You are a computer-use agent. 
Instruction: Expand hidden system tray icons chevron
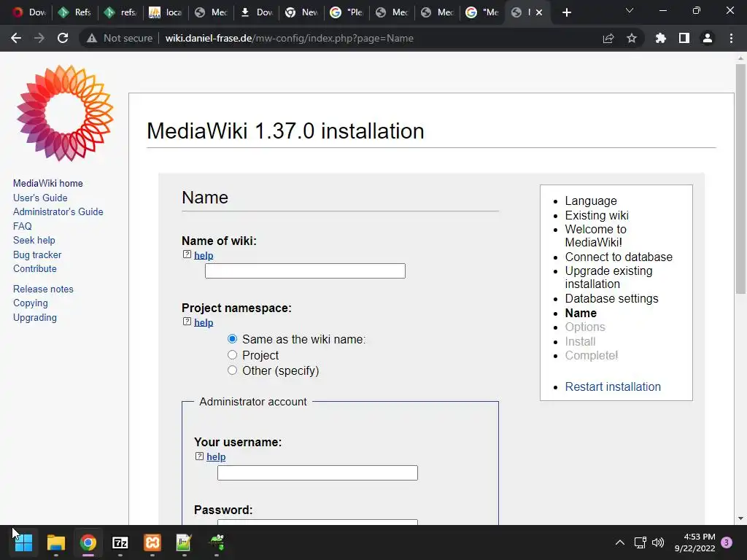pyautogui.click(x=620, y=542)
